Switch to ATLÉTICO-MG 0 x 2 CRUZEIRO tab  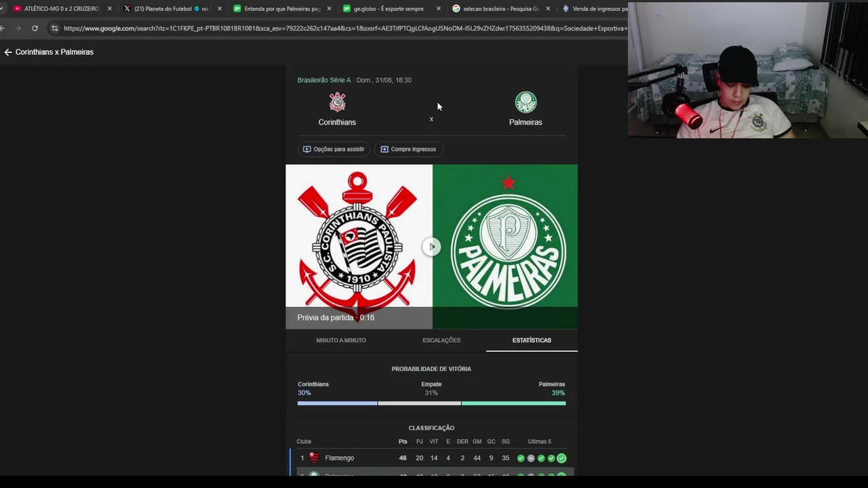point(61,9)
